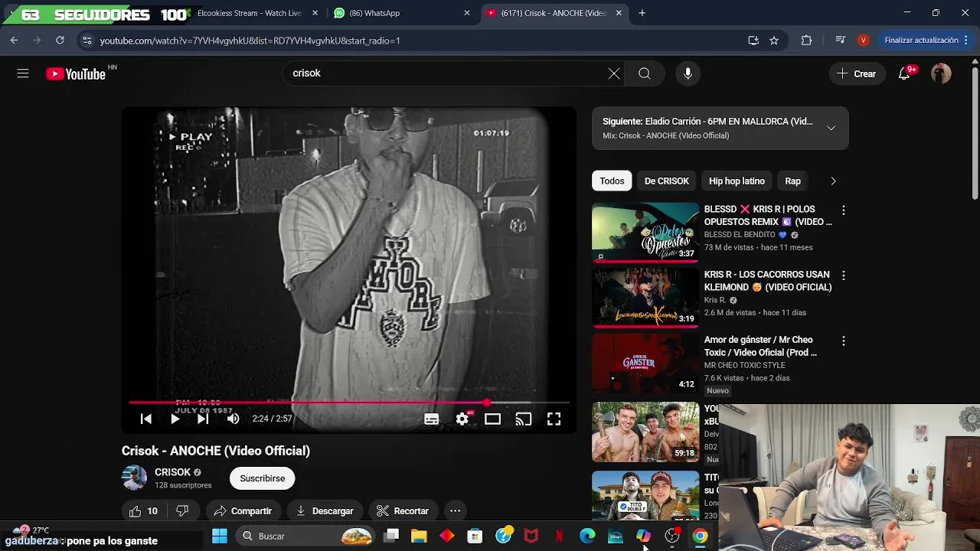Open the account avatar menu

coord(941,73)
